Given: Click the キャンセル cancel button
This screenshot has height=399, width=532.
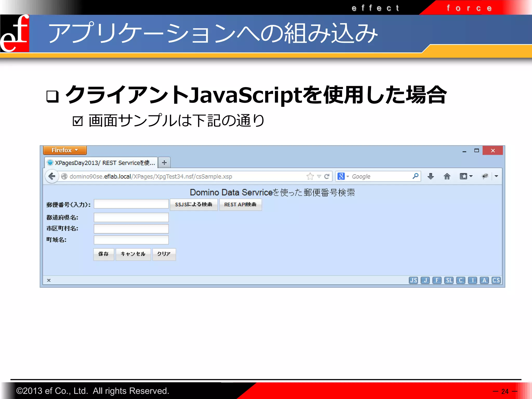Looking at the screenshot, I should pos(133,254).
